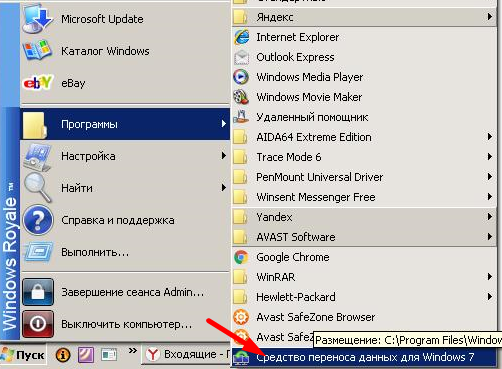Click the WinRAR folder icon
The width and height of the screenshot is (502, 369).
pyautogui.click(x=240, y=277)
